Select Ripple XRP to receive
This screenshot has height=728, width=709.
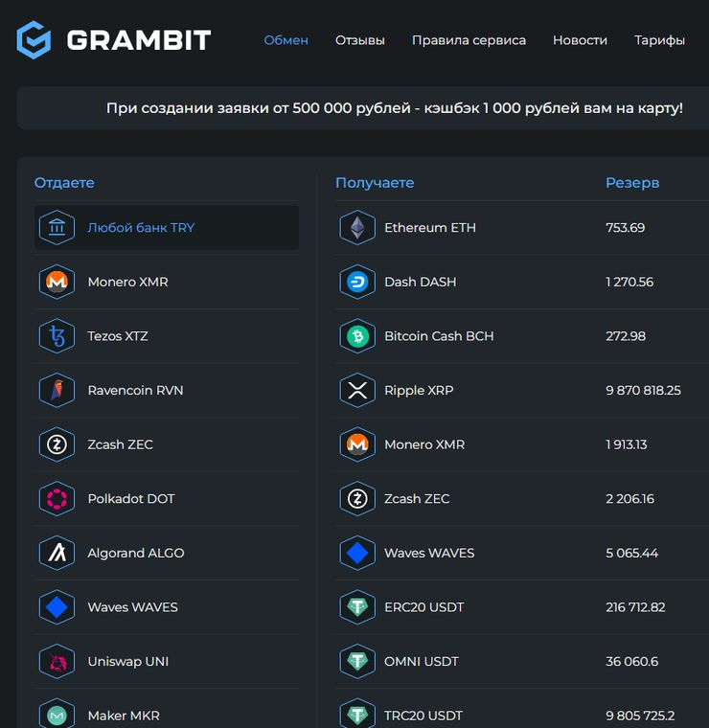pyautogui.click(x=522, y=390)
